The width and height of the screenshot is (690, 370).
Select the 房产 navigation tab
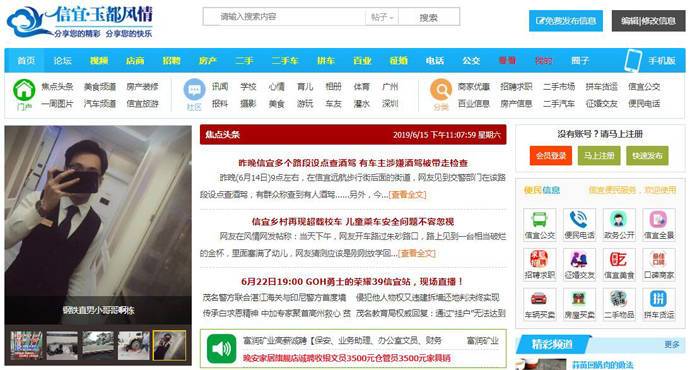coord(208,61)
